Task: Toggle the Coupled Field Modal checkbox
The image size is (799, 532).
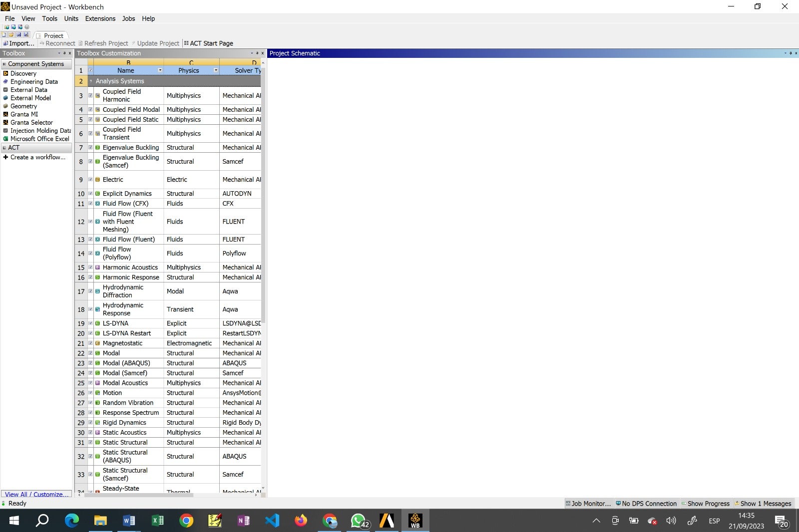Action: pyautogui.click(x=90, y=110)
